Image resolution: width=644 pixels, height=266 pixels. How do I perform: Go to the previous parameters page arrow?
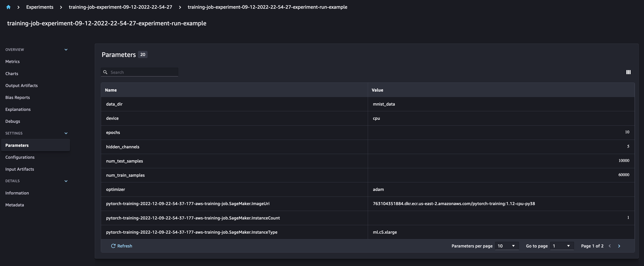point(610,246)
